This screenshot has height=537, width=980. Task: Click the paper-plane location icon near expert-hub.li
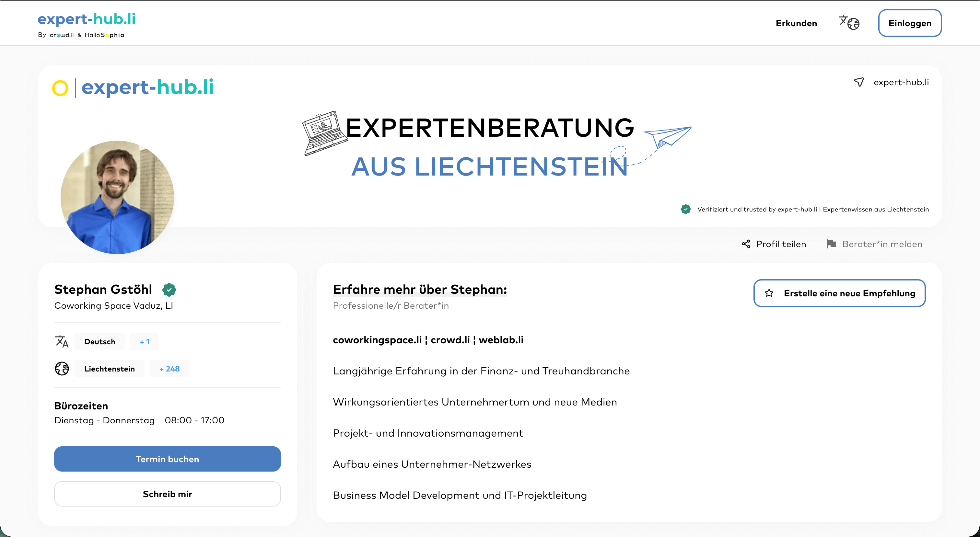point(859,82)
